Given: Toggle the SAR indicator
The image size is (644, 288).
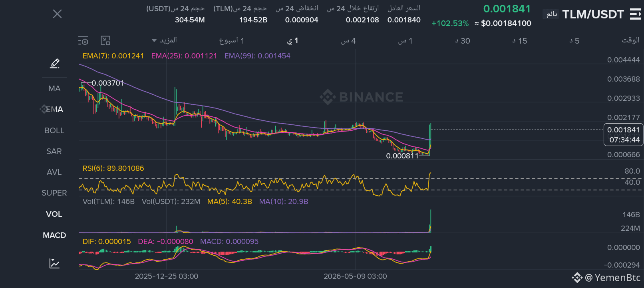Looking at the screenshot, I should (x=54, y=151).
